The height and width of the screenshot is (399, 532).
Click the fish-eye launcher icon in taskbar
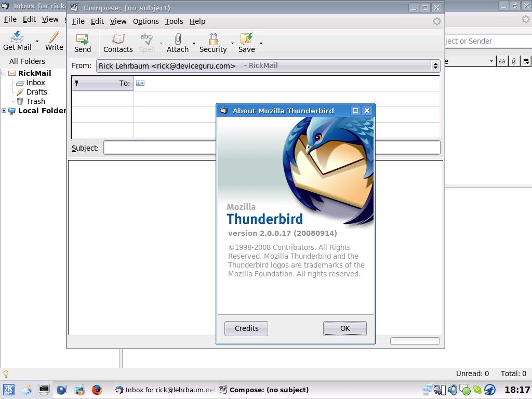tap(61, 390)
